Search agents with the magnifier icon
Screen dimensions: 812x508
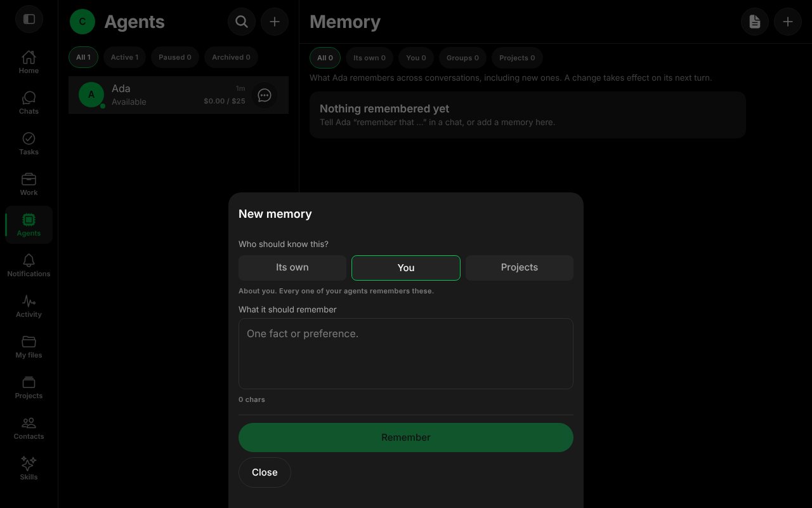coord(242,22)
